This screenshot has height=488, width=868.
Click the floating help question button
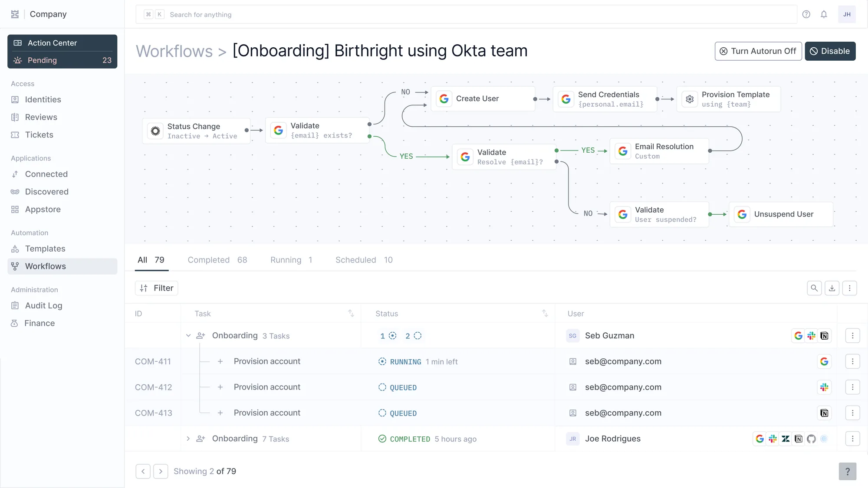[847, 472]
